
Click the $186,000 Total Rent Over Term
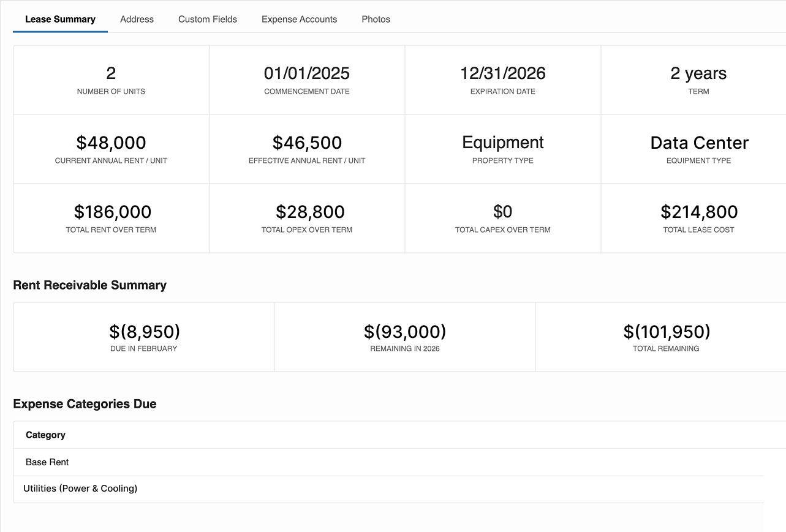click(x=112, y=212)
